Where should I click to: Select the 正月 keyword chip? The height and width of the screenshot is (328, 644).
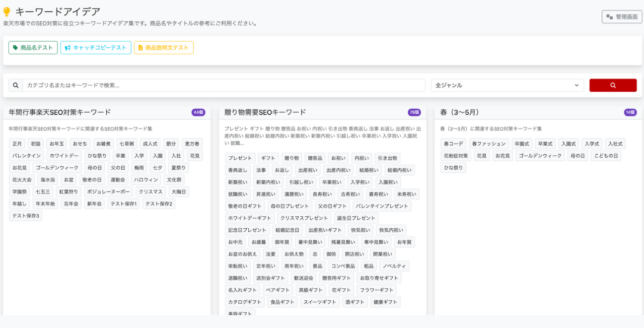(x=17, y=143)
